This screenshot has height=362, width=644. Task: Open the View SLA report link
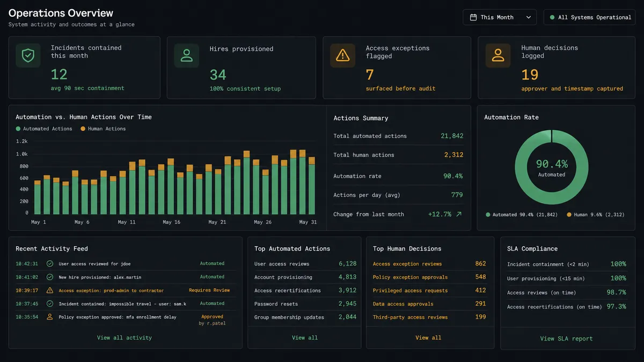[x=567, y=338]
